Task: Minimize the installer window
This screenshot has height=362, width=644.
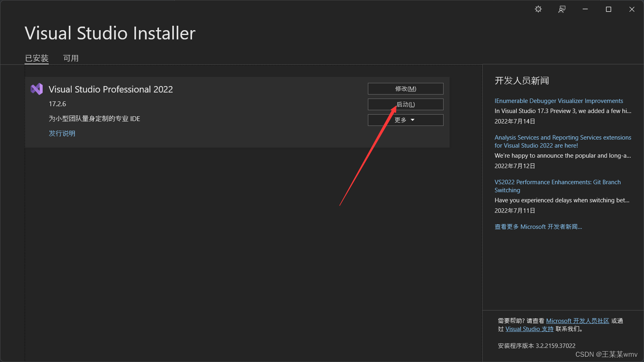Action: click(585, 9)
